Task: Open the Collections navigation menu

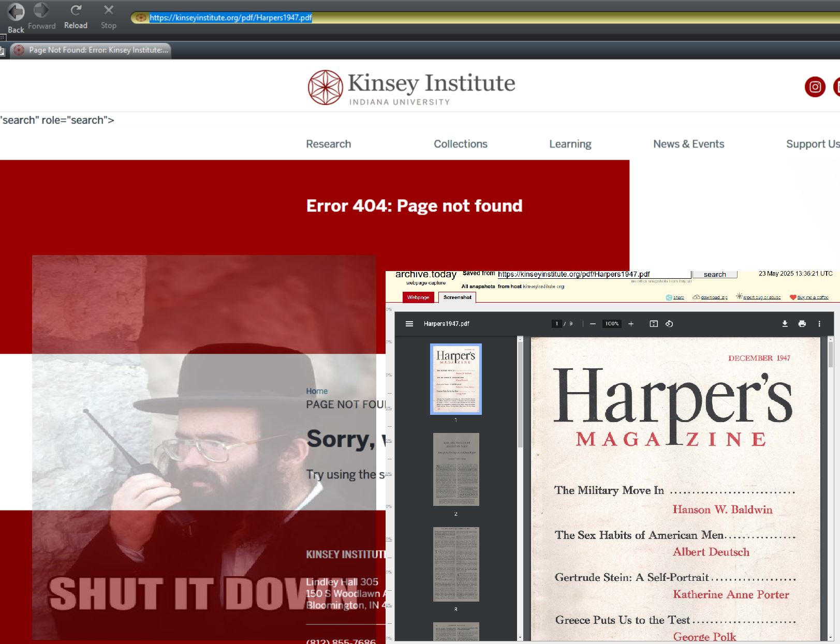Action: (x=461, y=144)
